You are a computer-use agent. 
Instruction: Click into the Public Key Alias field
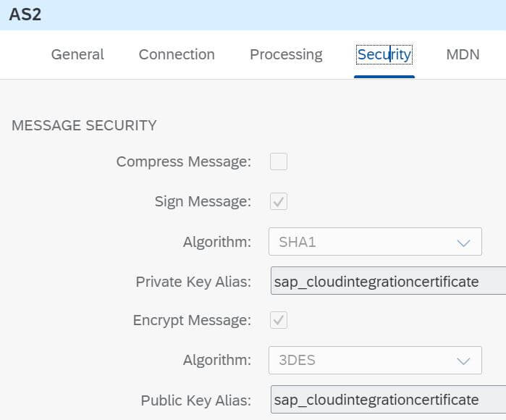click(388, 399)
